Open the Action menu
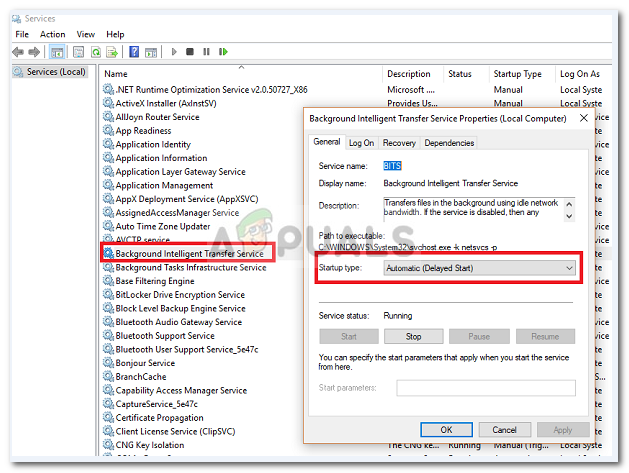629x473 pixels. click(x=53, y=35)
